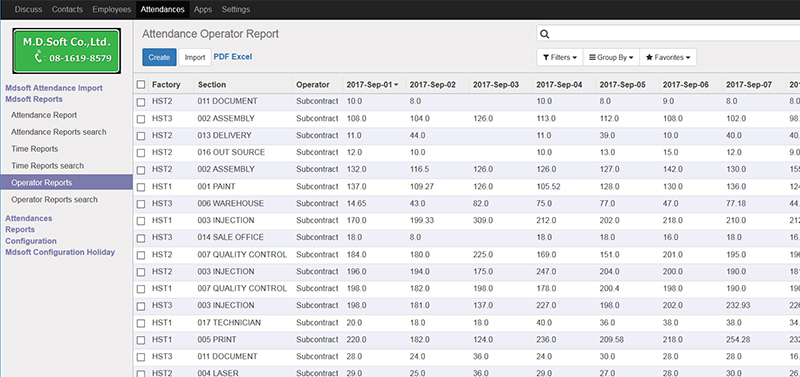Click the 200.4 value in HST1 007 QUALITY CONTROL row
Image resolution: width=800 pixels, height=377 pixels.
tap(610, 288)
